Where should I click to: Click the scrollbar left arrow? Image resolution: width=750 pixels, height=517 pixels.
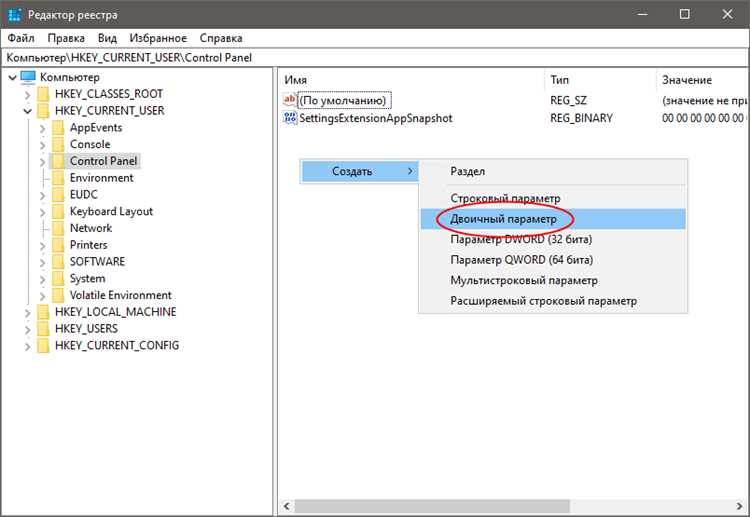[287, 506]
